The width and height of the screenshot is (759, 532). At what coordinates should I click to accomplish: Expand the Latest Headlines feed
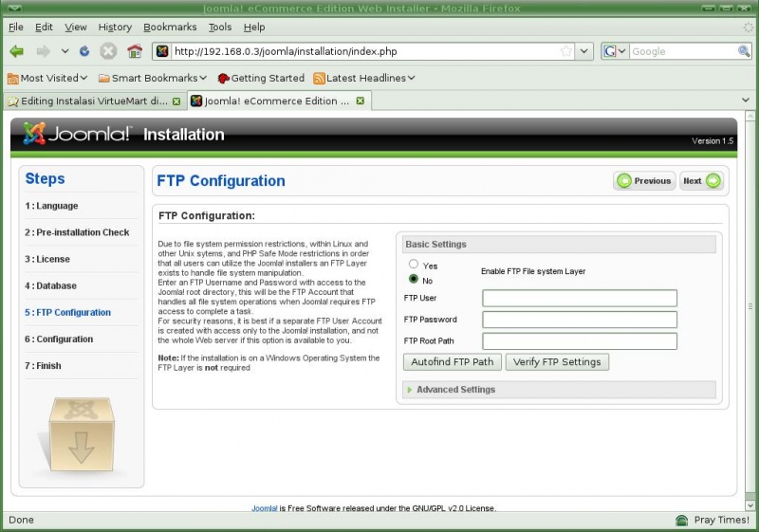(364, 78)
